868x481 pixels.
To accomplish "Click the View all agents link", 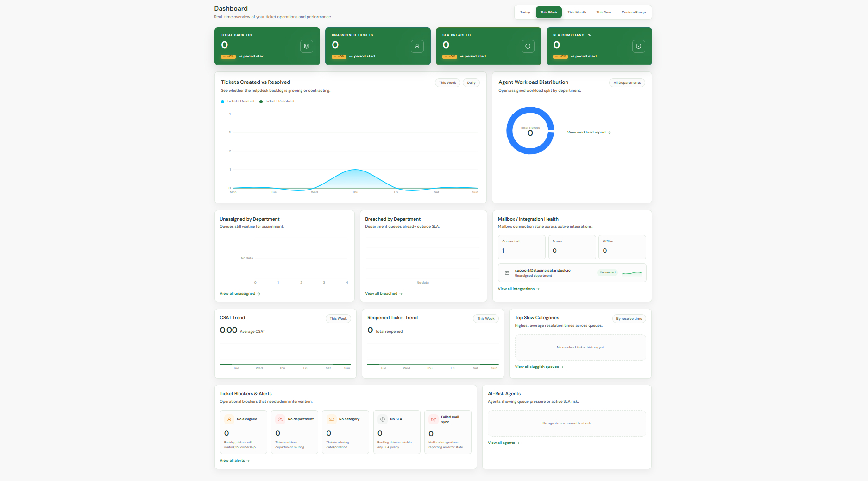I will 503,443.
